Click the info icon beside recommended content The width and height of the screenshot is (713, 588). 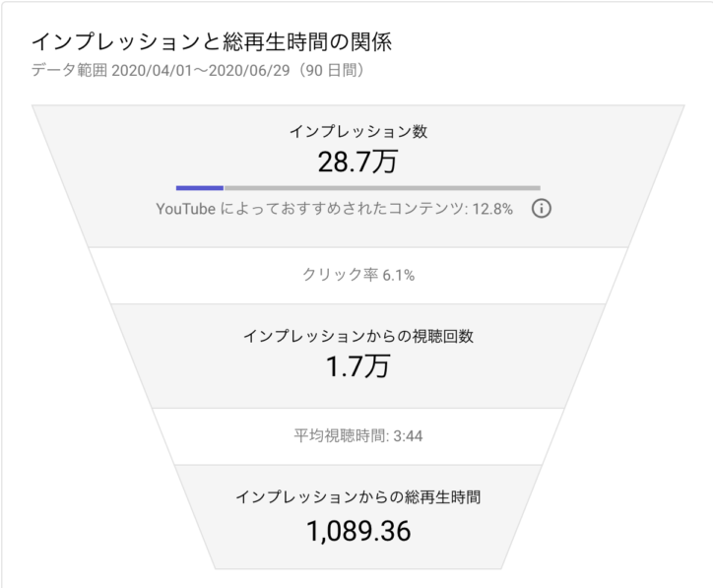[x=541, y=209]
